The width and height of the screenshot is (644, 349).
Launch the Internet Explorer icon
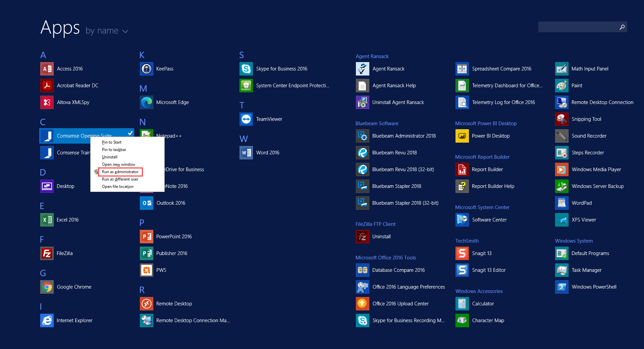click(x=47, y=320)
